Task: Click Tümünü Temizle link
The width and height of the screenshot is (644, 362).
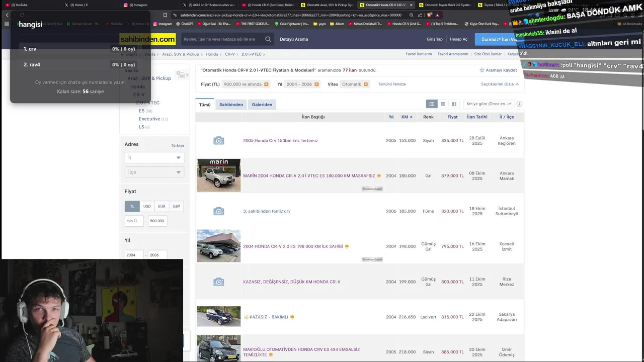Action: (x=392, y=84)
